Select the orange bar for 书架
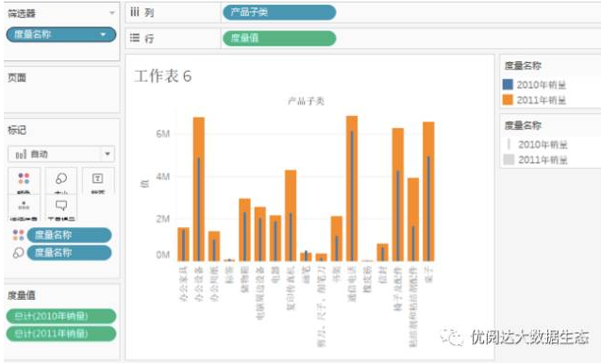Screen dimensions: 601x364 337,239
